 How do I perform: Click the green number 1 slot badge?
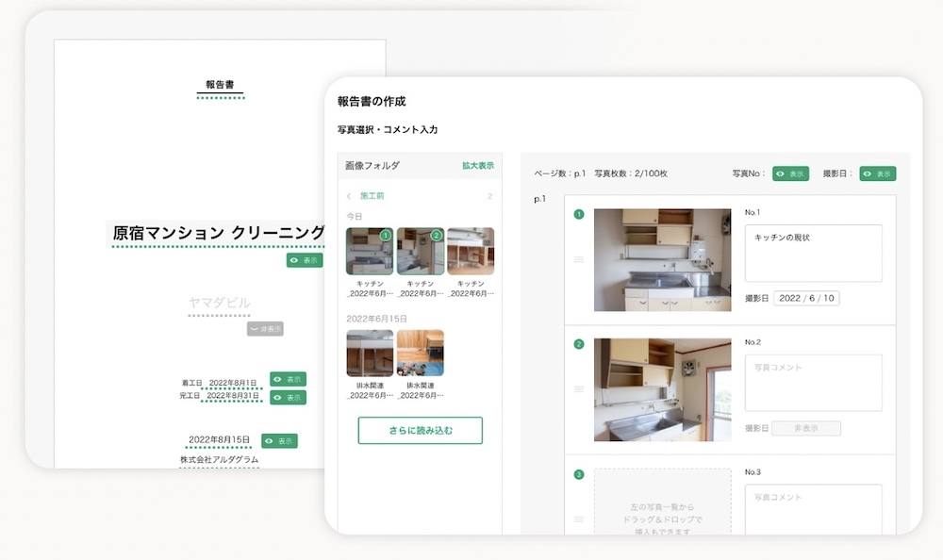[579, 214]
